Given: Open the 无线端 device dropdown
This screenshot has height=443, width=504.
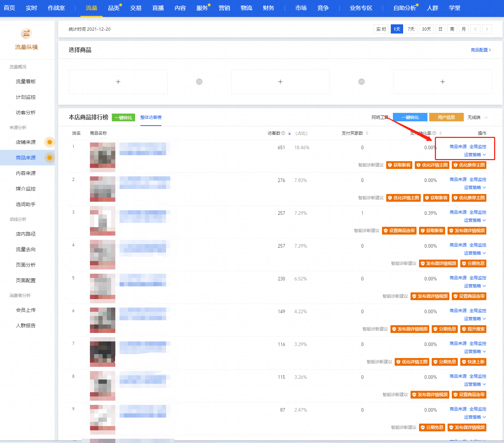Looking at the screenshot, I should [478, 117].
